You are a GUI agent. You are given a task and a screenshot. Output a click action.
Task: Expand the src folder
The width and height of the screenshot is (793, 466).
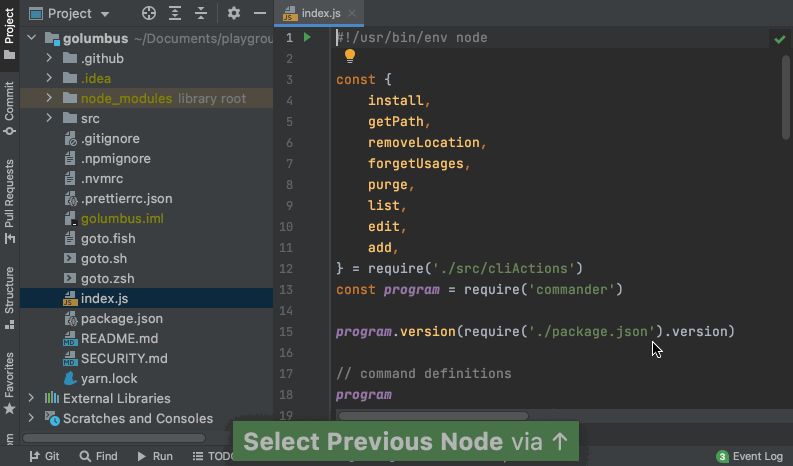pyautogui.click(x=50, y=119)
